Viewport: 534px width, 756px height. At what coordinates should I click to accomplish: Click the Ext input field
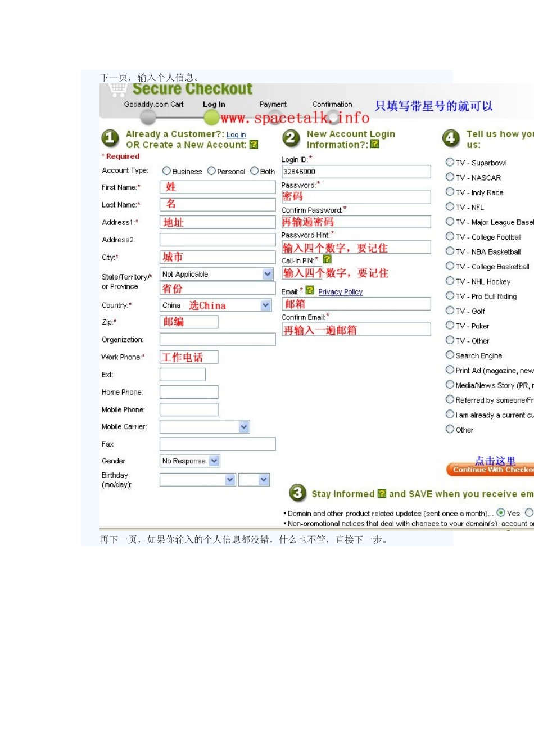pos(183,375)
